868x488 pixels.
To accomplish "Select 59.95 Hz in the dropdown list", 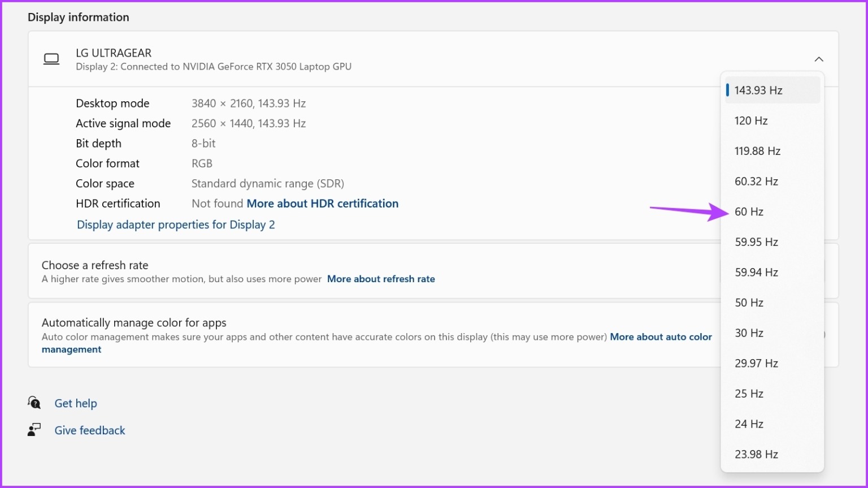I will 756,242.
